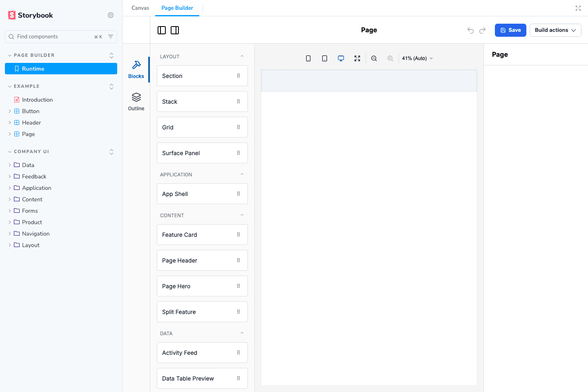Grab the Section block drag handle
This screenshot has height=392, width=588.
[x=238, y=76]
